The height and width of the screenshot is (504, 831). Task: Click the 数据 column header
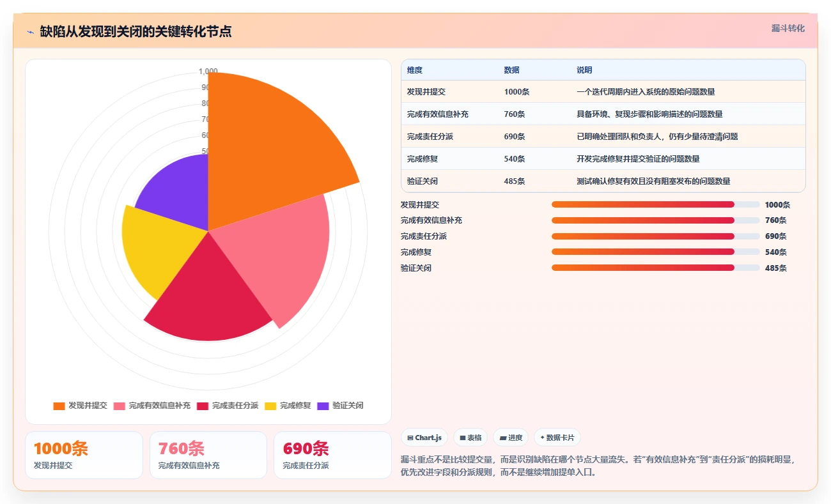coord(512,70)
